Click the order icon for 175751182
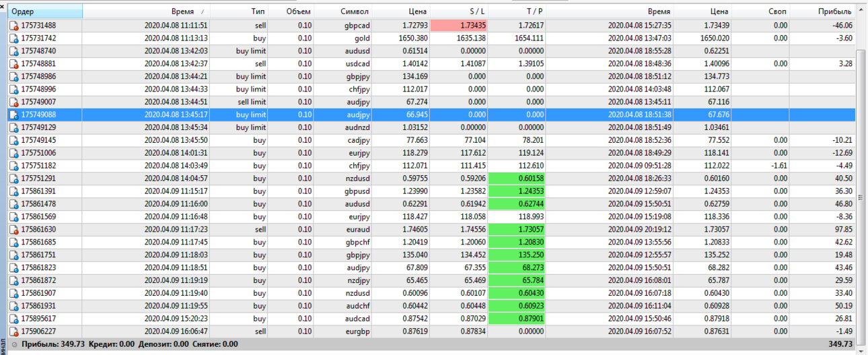The width and height of the screenshot is (868, 355). tap(14, 166)
